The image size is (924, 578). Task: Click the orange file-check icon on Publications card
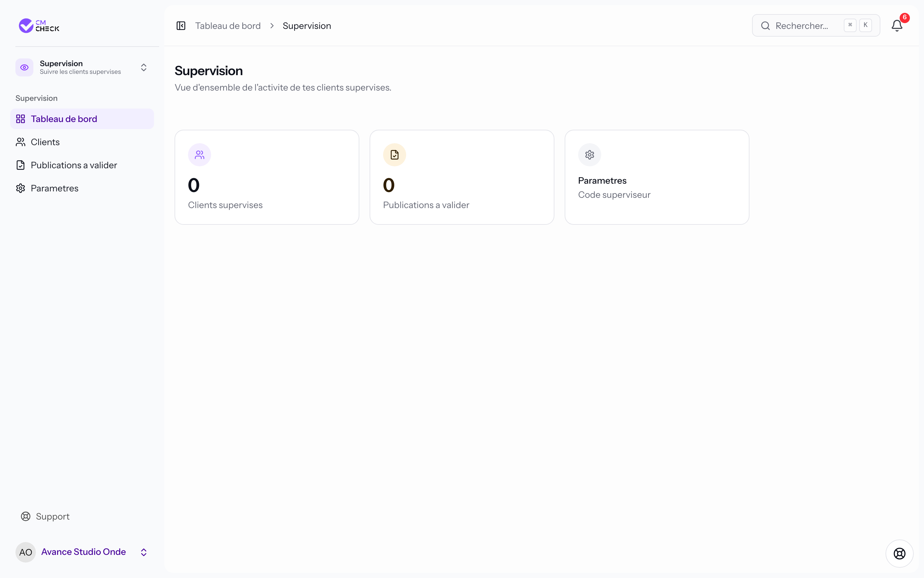[394, 155]
